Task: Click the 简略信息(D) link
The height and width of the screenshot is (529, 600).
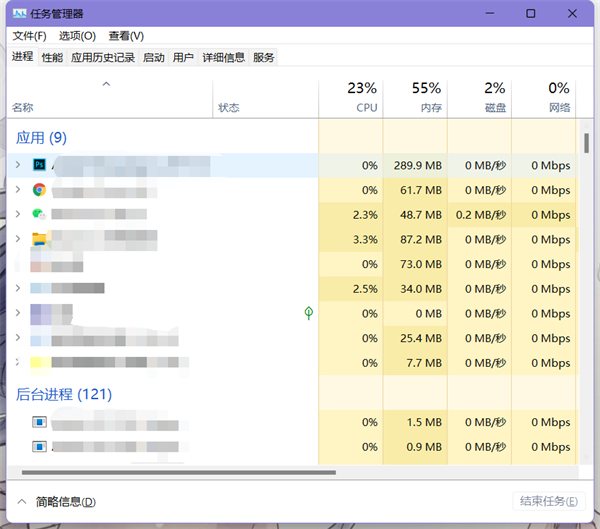Action: (66, 501)
